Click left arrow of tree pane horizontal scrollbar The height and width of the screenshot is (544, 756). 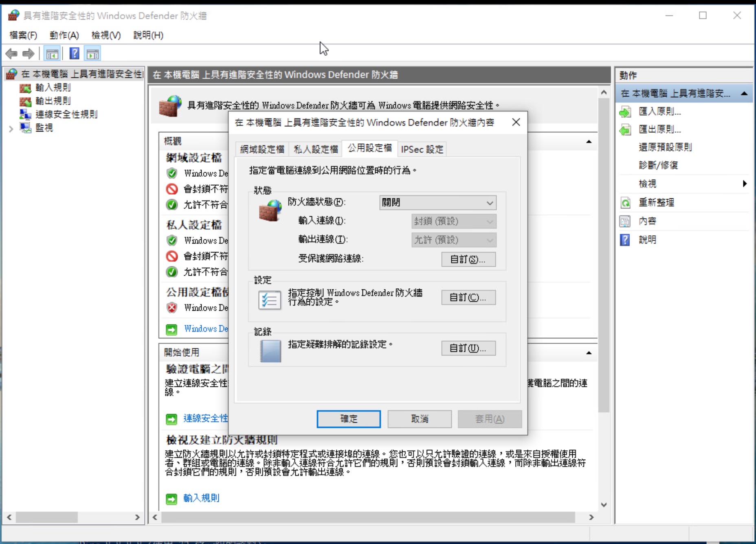9,517
